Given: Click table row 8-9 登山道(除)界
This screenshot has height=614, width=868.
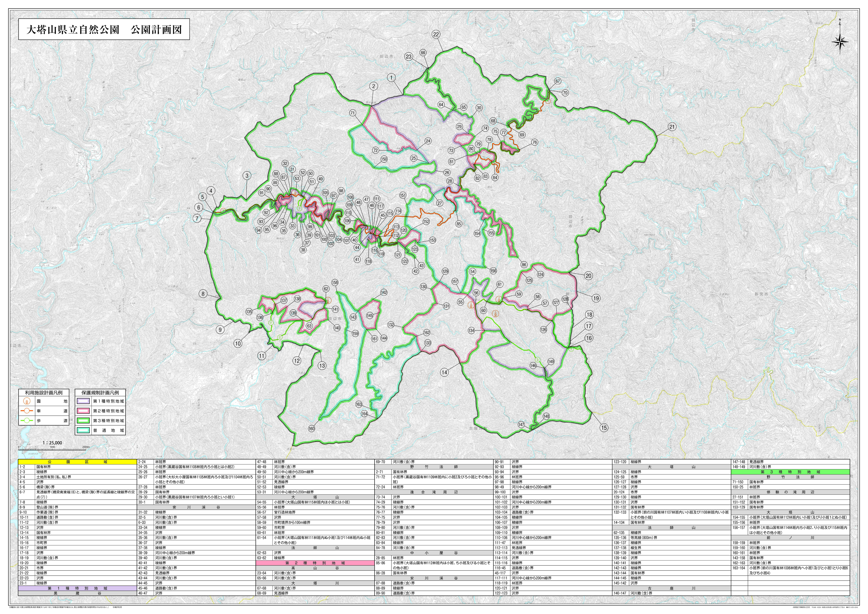Looking at the screenshot, I should [77, 507].
